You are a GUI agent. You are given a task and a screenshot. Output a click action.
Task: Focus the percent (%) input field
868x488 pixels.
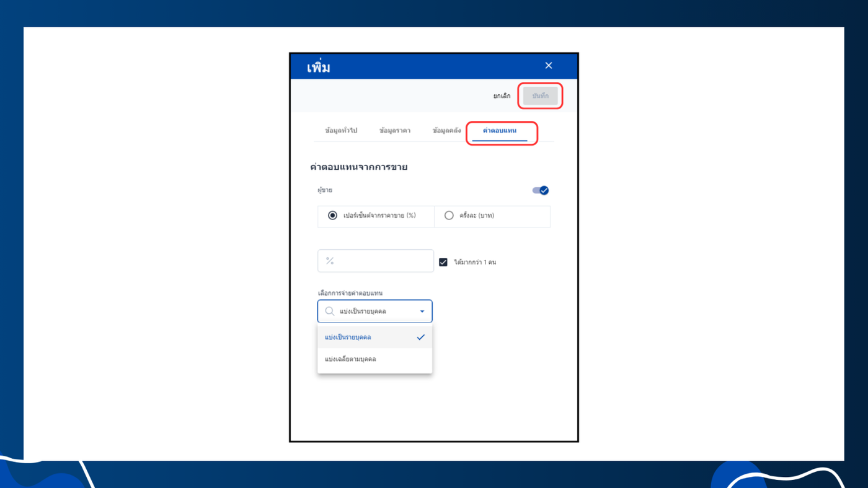click(376, 261)
